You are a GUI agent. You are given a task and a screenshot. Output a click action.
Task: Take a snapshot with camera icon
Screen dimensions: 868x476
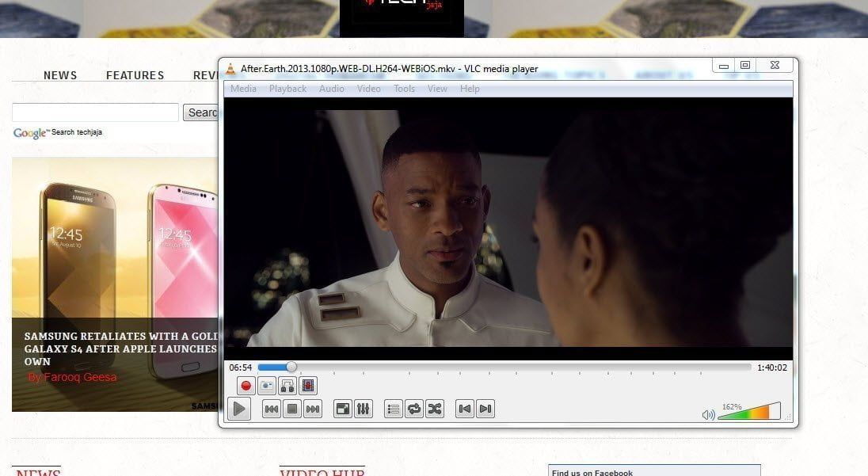[x=267, y=386]
